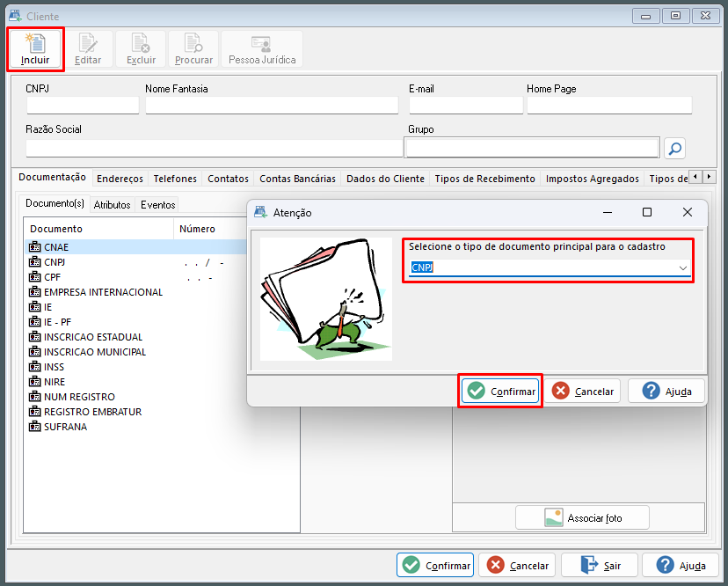The width and height of the screenshot is (728, 586).
Task: Open the document type dropdown in Atenção dialog
Action: [682, 267]
